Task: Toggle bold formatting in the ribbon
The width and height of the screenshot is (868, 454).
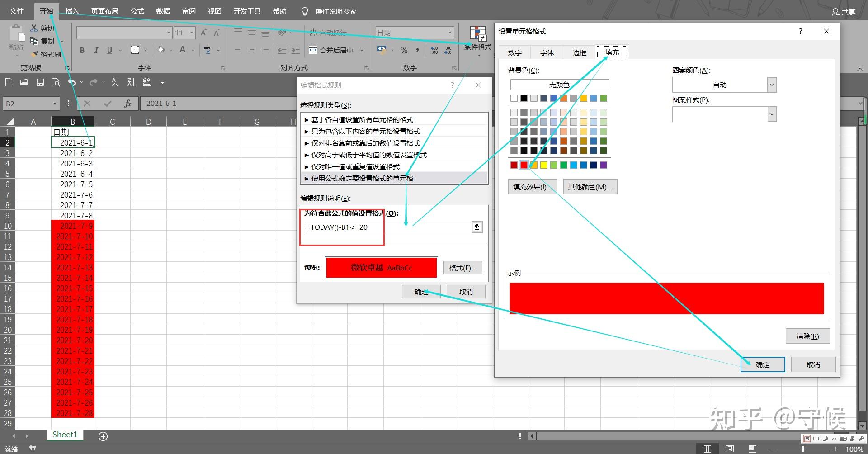Action: click(x=82, y=50)
